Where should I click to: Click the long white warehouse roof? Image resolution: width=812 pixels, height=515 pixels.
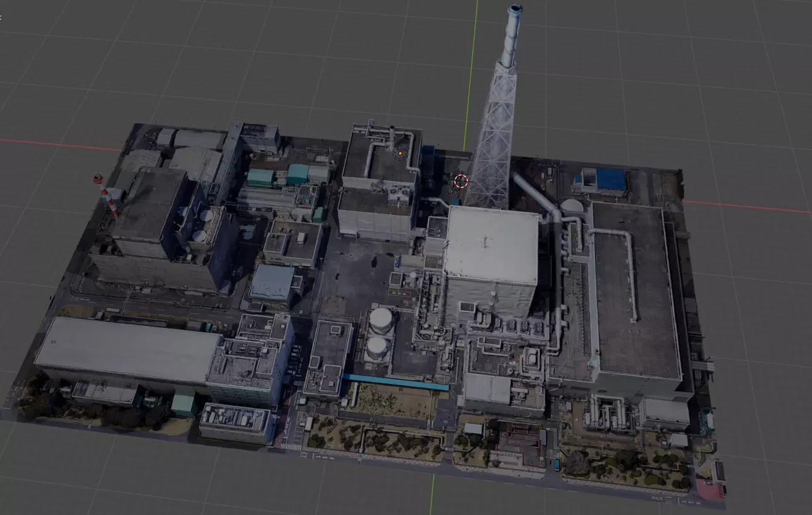coord(129,349)
